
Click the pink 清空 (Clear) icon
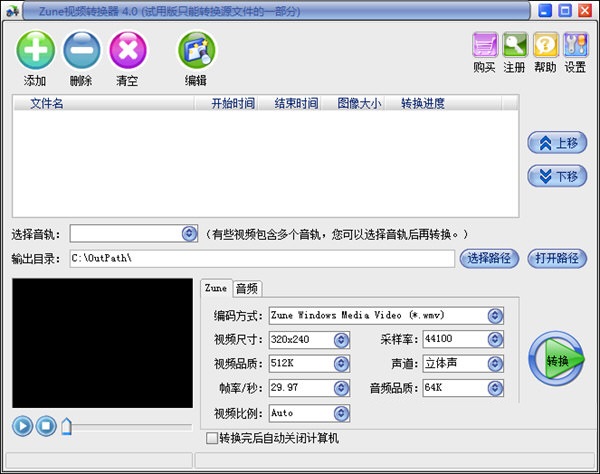click(128, 50)
